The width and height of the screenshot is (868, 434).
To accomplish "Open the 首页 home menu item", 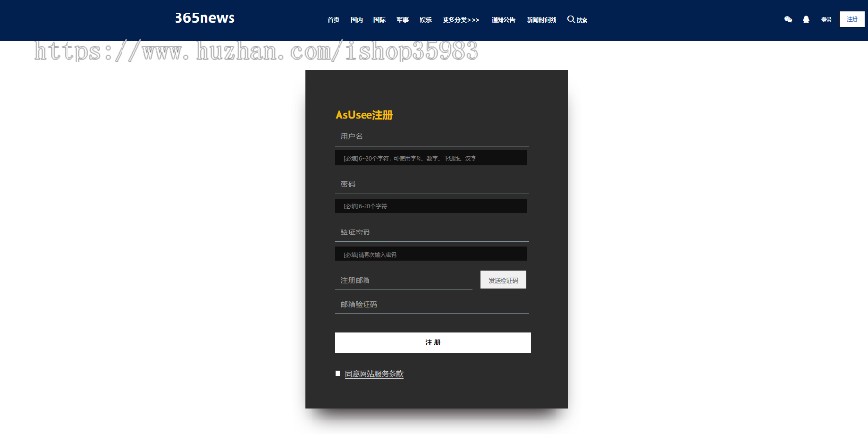I will point(334,20).
